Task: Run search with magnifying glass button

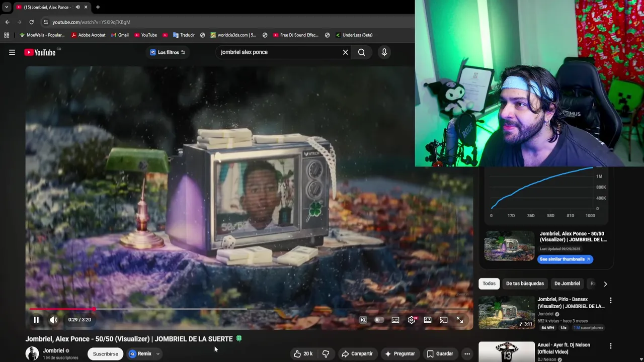Action: (x=361, y=52)
